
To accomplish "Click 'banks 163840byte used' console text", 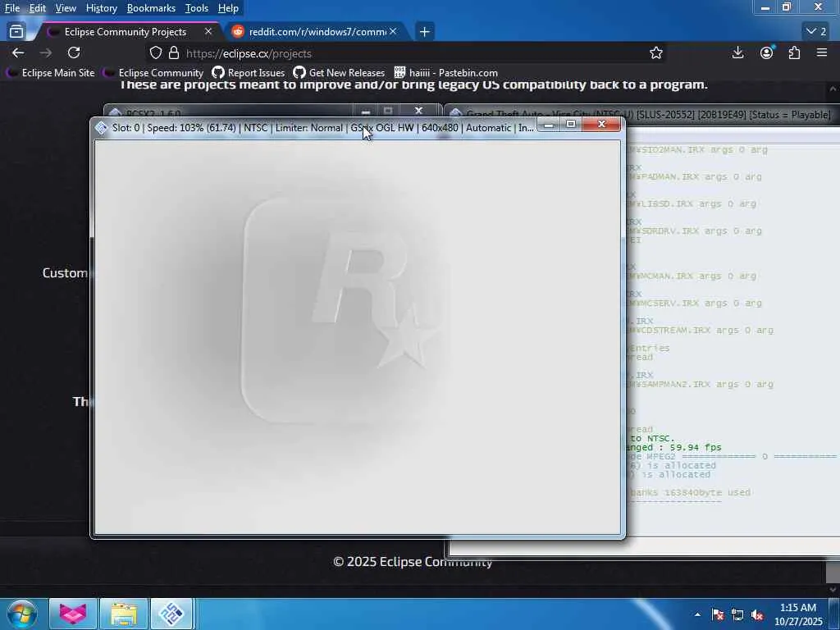I will click(x=690, y=492).
